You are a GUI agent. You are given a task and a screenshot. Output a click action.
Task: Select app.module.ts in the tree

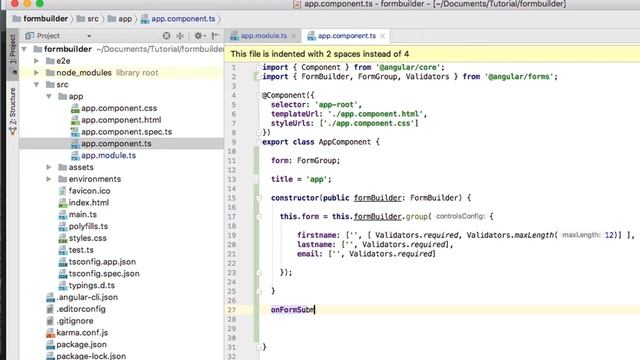tap(108, 156)
